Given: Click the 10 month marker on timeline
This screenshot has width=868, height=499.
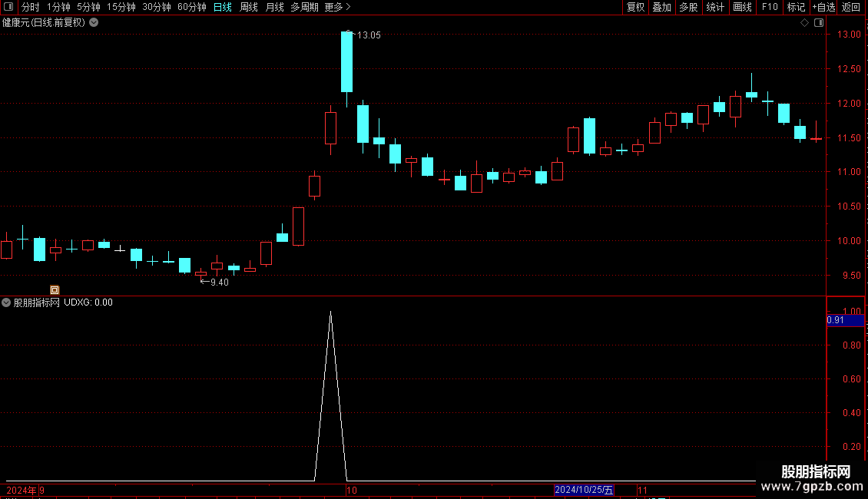Looking at the screenshot, I should tap(352, 490).
